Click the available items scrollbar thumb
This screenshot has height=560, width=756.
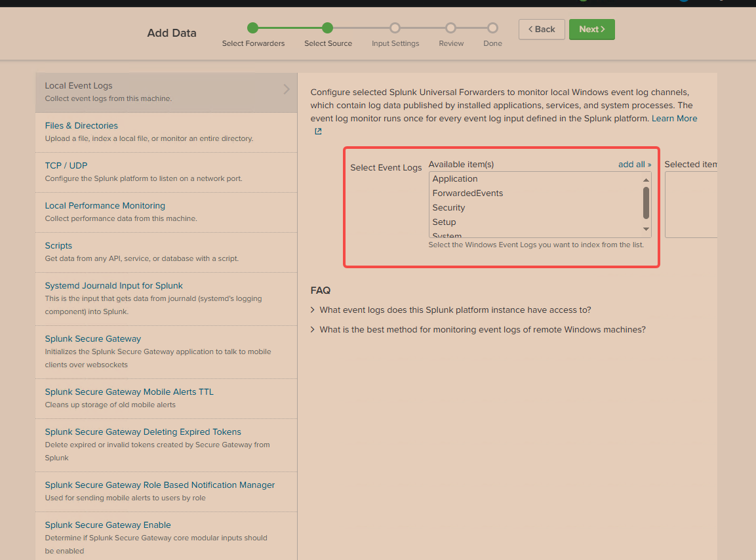tap(646, 203)
